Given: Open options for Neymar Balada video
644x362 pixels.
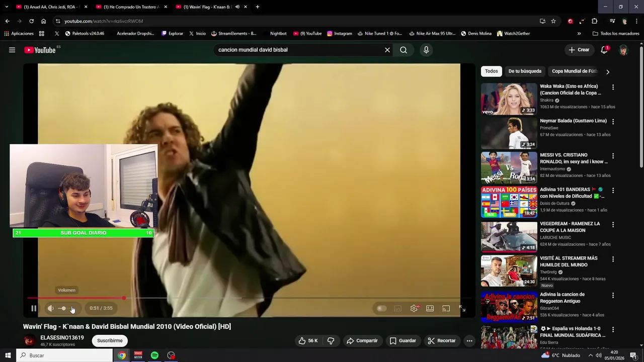Looking at the screenshot, I should [x=613, y=122].
